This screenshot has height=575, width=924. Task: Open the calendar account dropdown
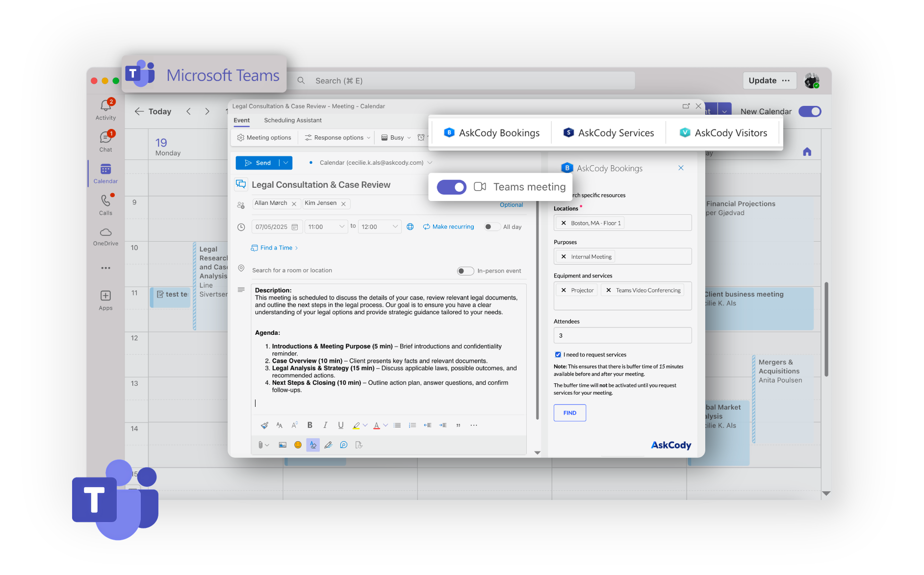(x=430, y=163)
